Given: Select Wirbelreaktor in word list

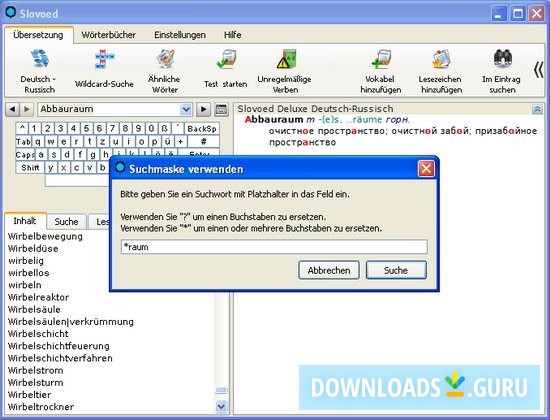Looking at the screenshot, I should click(38, 298).
